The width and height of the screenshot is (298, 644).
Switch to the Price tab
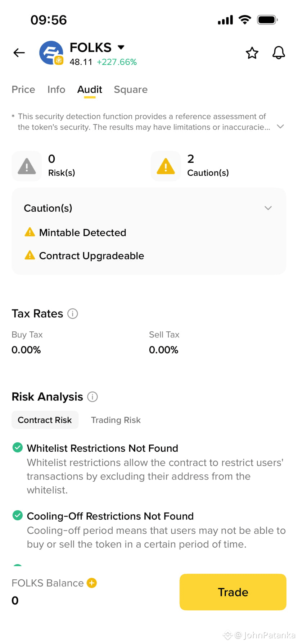(23, 89)
